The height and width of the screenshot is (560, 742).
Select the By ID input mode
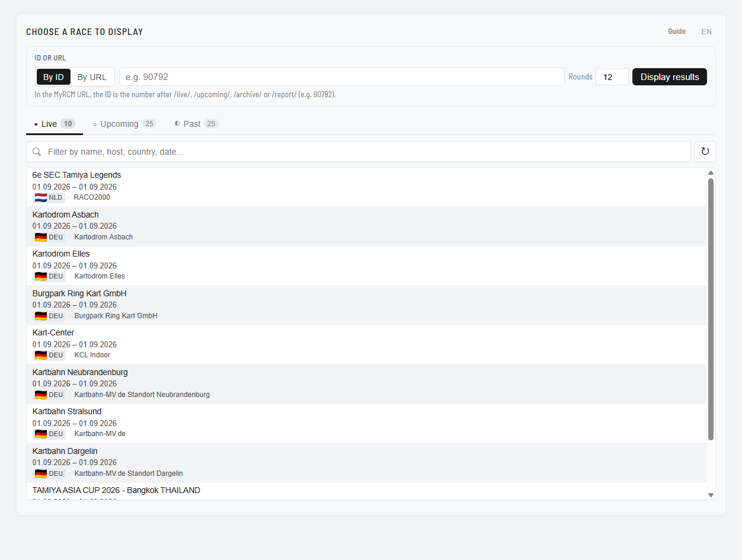tap(53, 77)
